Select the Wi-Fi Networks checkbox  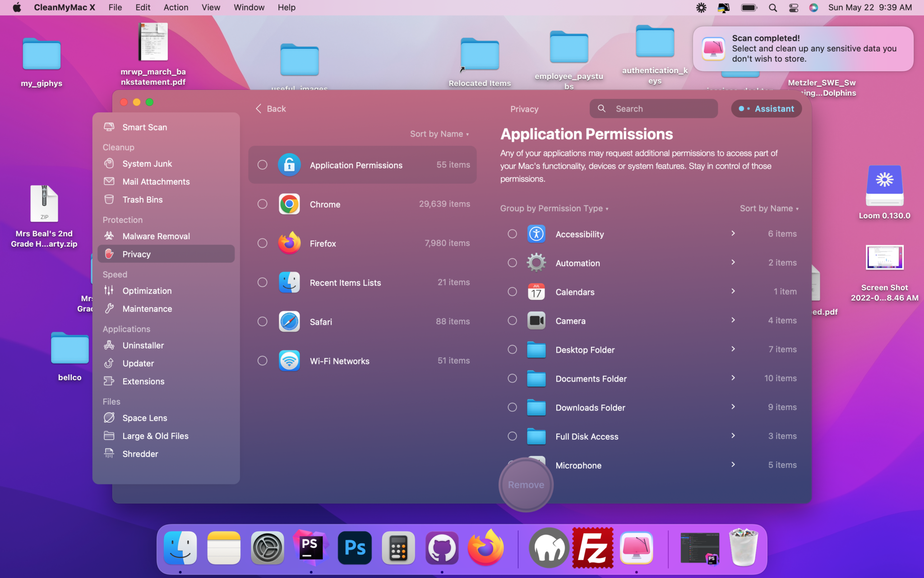pyautogui.click(x=263, y=361)
